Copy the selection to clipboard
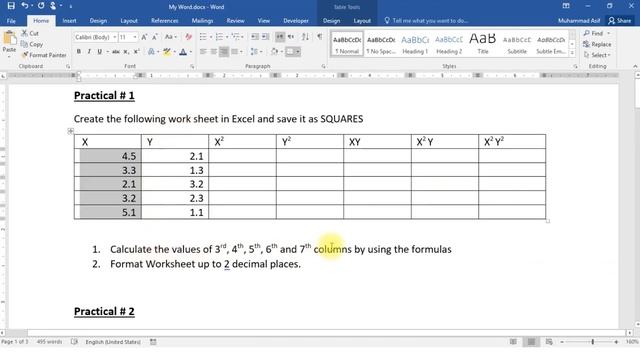This screenshot has height=360, width=640. click(x=31, y=44)
